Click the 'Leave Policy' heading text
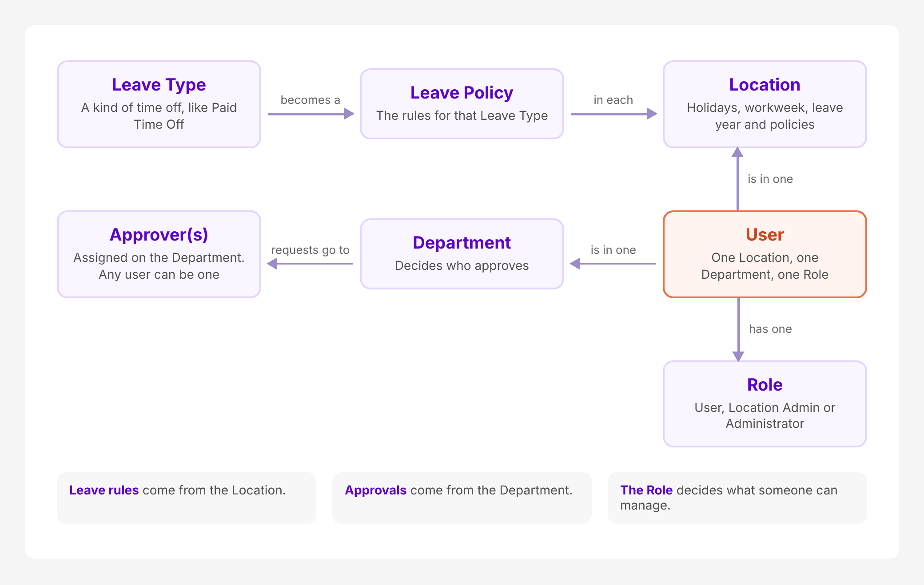The width and height of the screenshot is (924, 585). pos(462,93)
